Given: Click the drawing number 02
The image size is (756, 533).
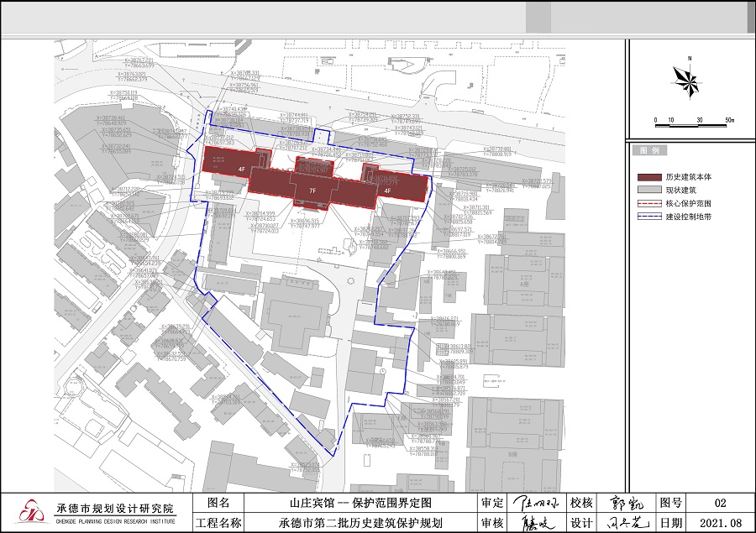Looking at the screenshot, I should tap(720, 503).
